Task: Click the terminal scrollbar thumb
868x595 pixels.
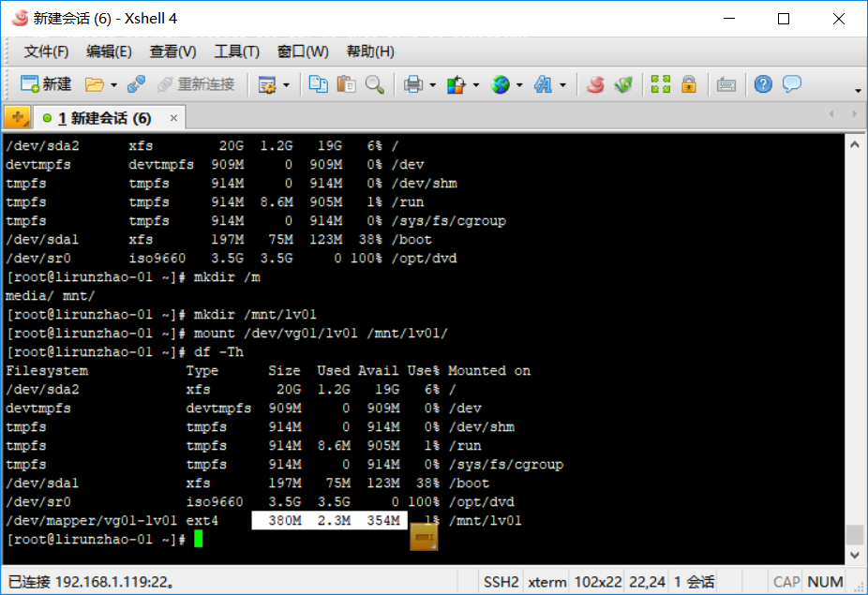Action: tap(855, 535)
